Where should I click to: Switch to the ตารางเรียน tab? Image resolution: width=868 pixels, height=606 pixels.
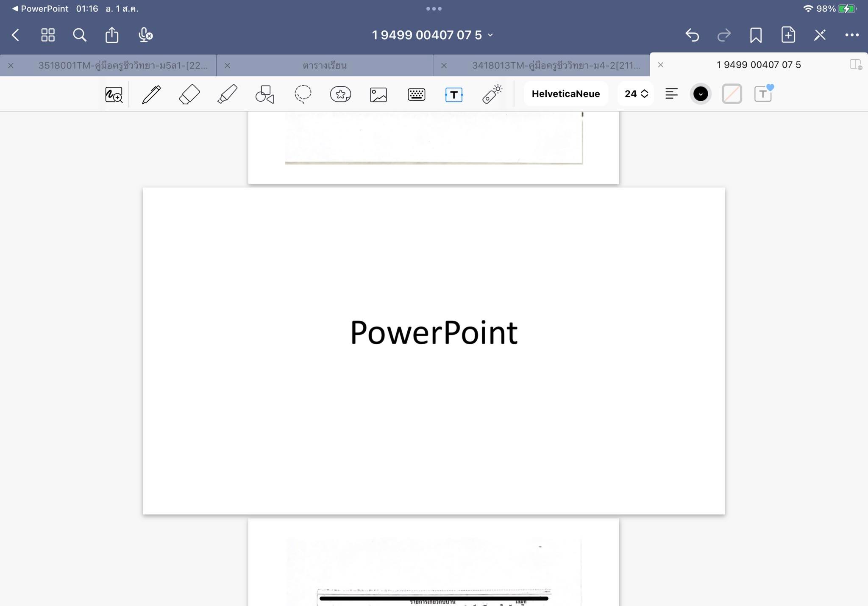coord(325,65)
